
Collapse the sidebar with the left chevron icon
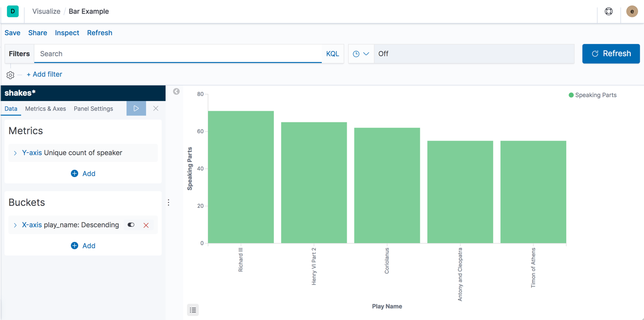176,91
